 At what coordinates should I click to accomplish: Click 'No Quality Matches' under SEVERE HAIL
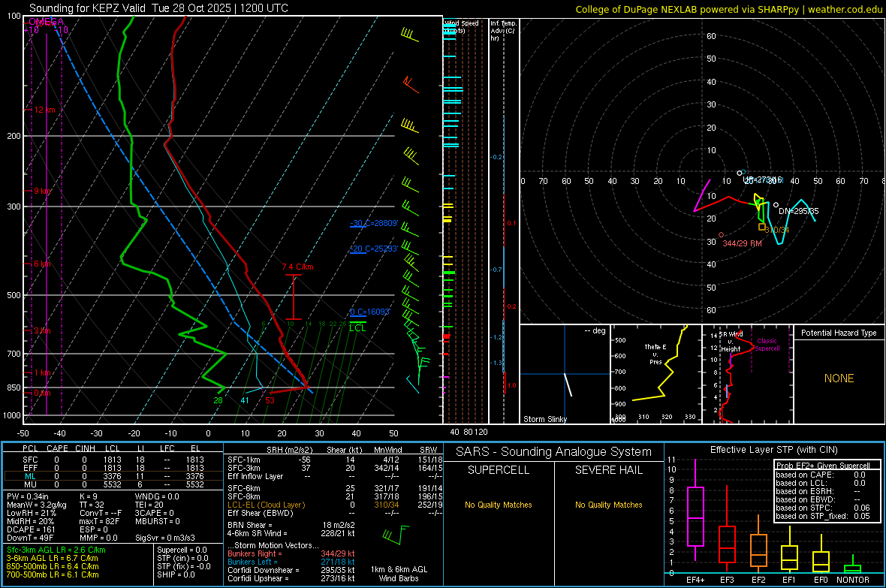pyautogui.click(x=608, y=505)
